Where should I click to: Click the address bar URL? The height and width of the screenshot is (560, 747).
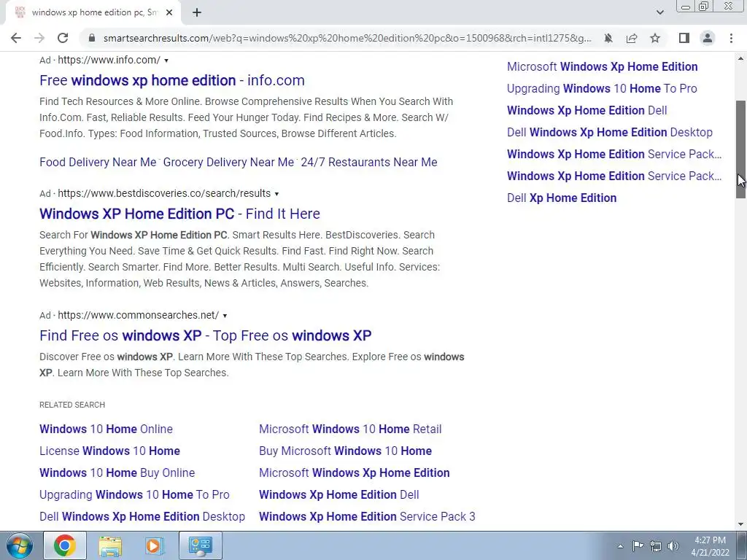pyautogui.click(x=347, y=38)
